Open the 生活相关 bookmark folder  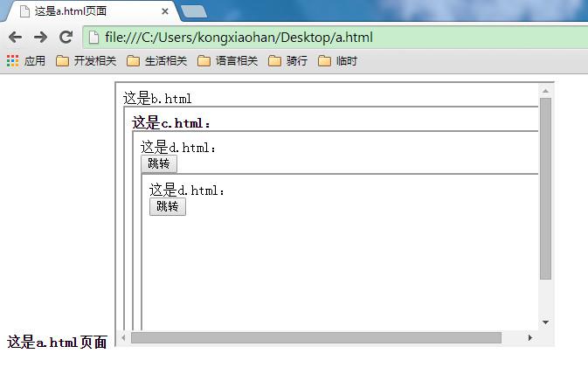click(x=156, y=61)
